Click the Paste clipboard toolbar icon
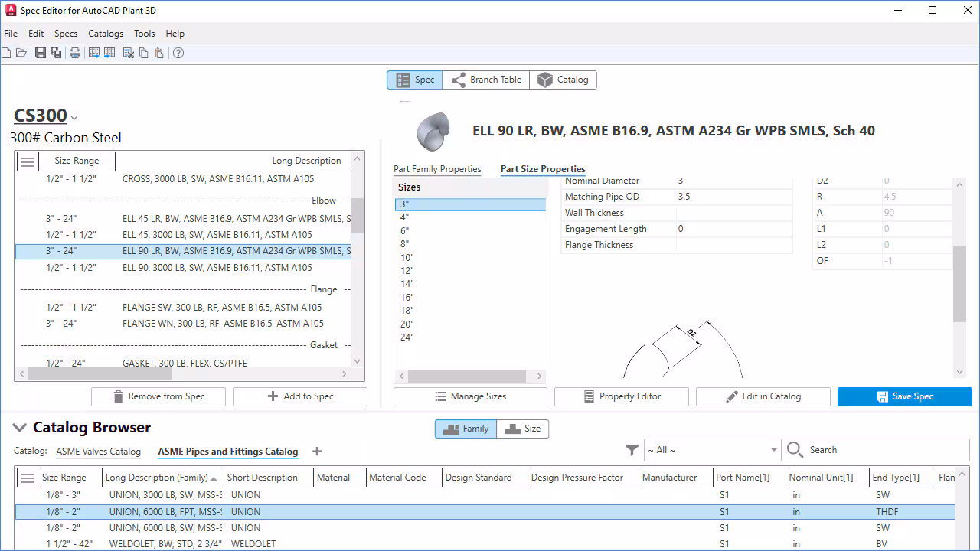This screenshot has height=551, width=980. [158, 53]
